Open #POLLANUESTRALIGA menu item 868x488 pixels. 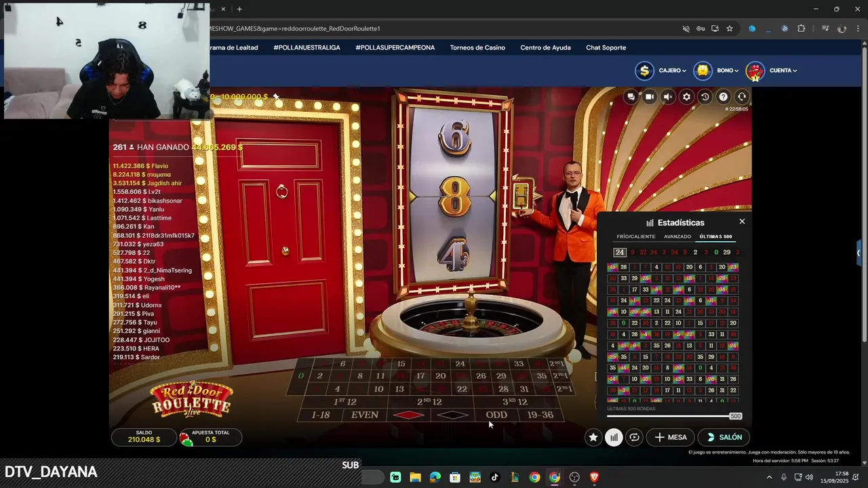coord(307,47)
